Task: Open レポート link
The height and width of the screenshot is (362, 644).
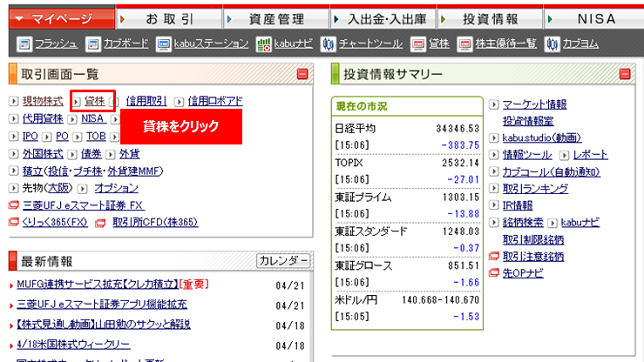Action: pos(591,155)
